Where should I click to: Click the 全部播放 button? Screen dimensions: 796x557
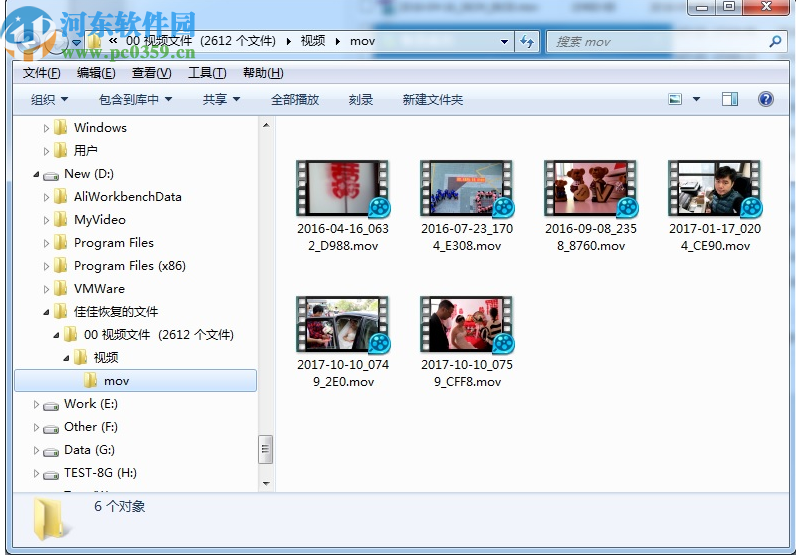click(x=295, y=100)
